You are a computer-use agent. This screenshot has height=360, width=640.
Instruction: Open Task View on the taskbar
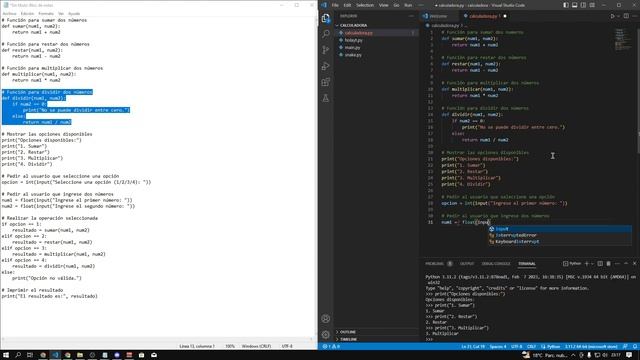pos(30,355)
